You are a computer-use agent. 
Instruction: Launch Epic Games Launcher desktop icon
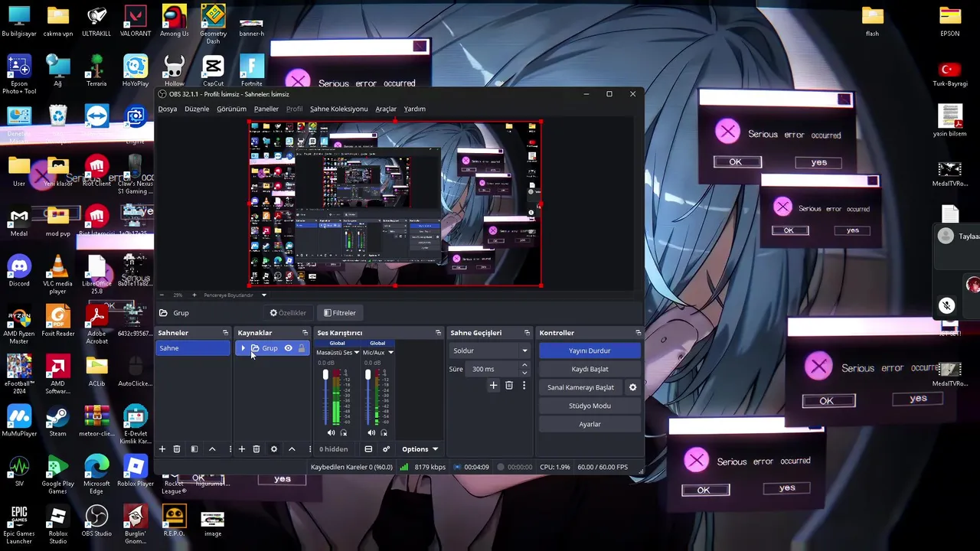pyautogui.click(x=19, y=525)
